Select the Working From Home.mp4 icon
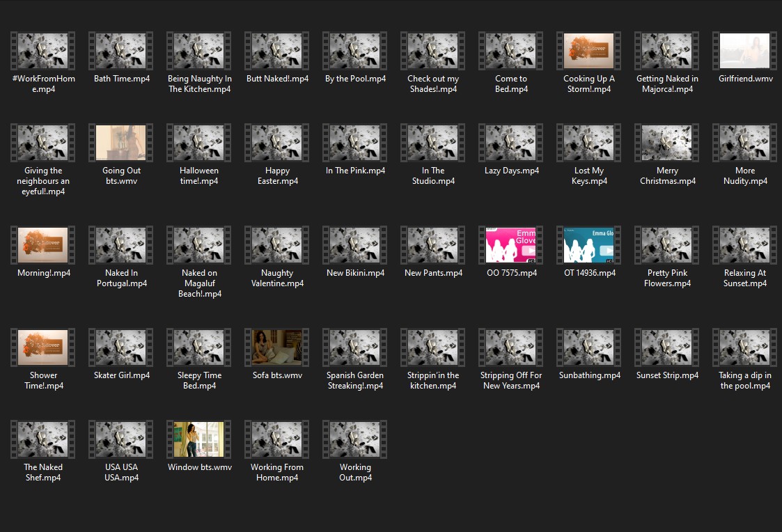 click(x=276, y=439)
